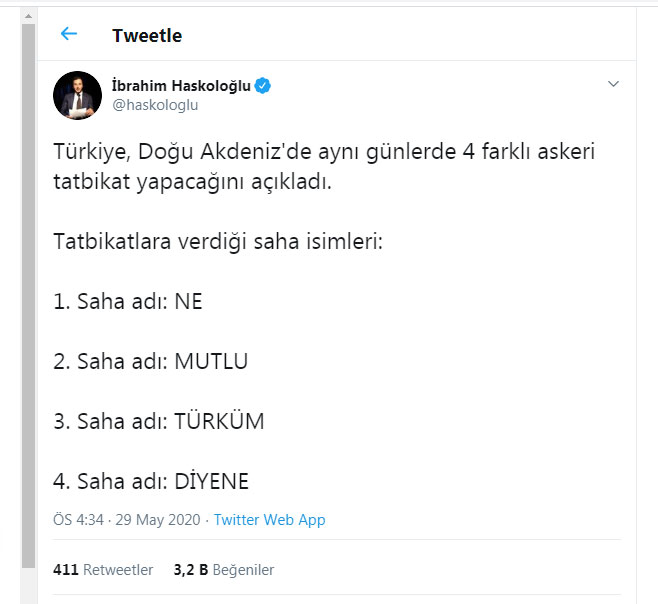Viewport: 658px width, 604px height.
Task: Click the Tweetle page heading
Action: click(147, 35)
